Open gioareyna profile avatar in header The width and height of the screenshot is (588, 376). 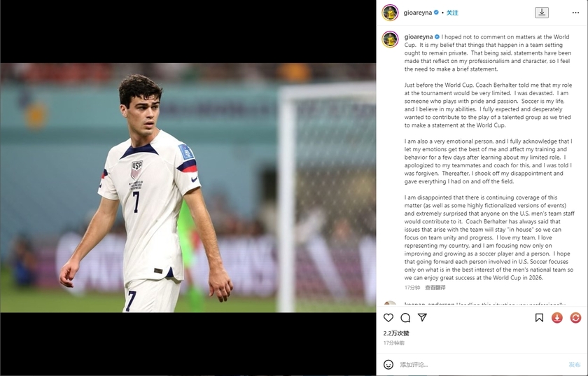(x=390, y=13)
